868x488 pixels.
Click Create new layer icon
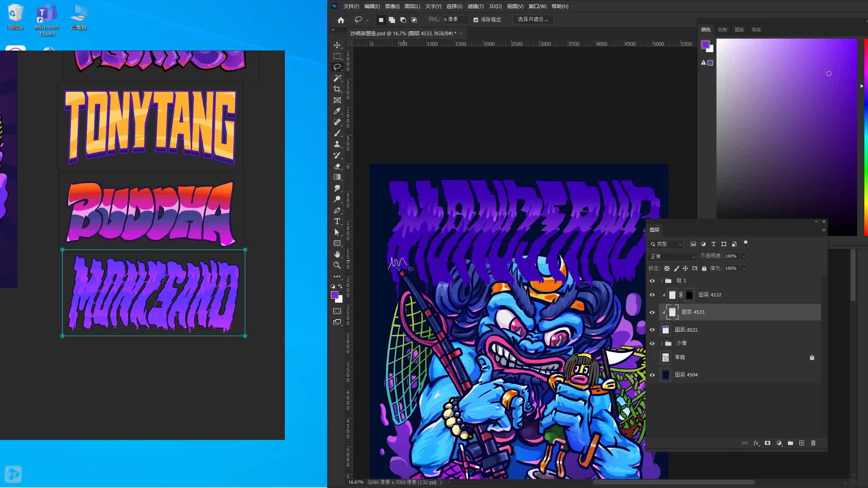802,443
